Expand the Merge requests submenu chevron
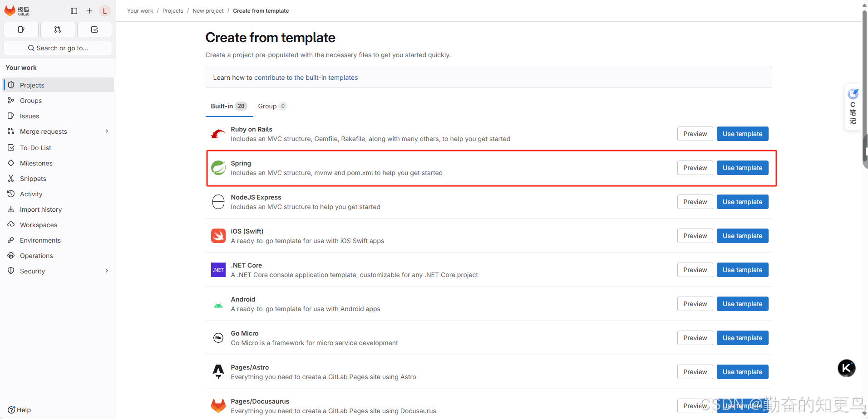The height and width of the screenshot is (419, 868). [107, 131]
